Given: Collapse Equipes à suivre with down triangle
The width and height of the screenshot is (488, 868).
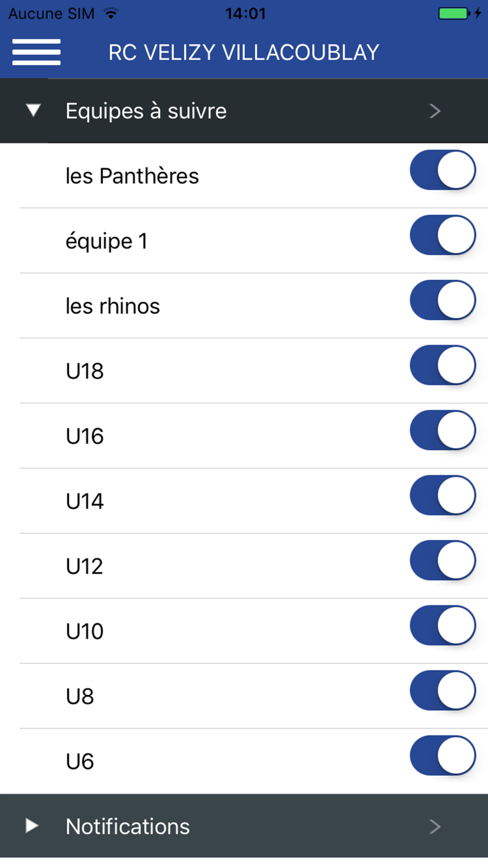Looking at the screenshot, I should point(33,110).
